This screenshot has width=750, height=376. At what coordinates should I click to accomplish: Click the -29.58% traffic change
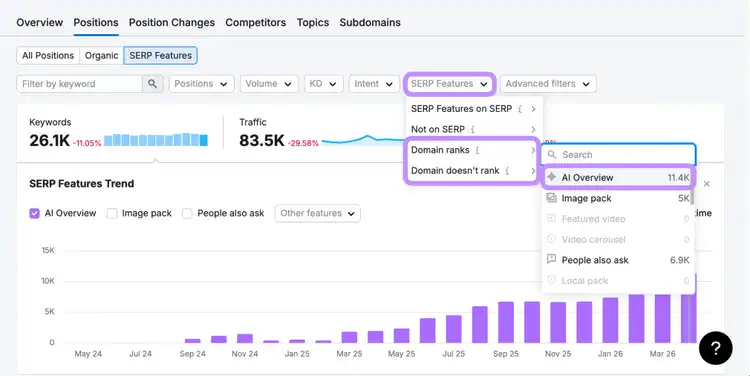click(x=303, y=143)
